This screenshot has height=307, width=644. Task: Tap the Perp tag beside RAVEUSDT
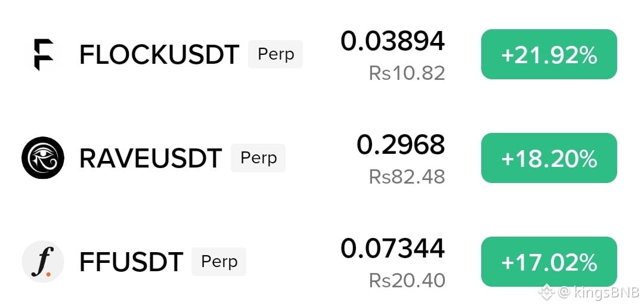[x=258, y=158]
